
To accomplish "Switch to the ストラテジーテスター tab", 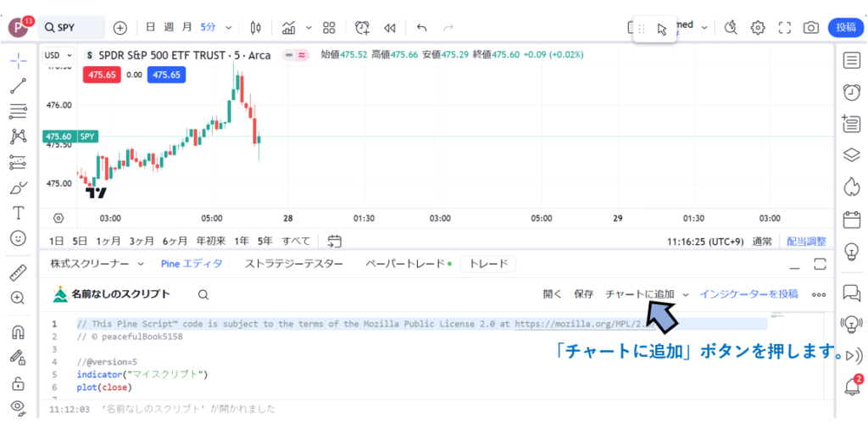I will [293, 264].
